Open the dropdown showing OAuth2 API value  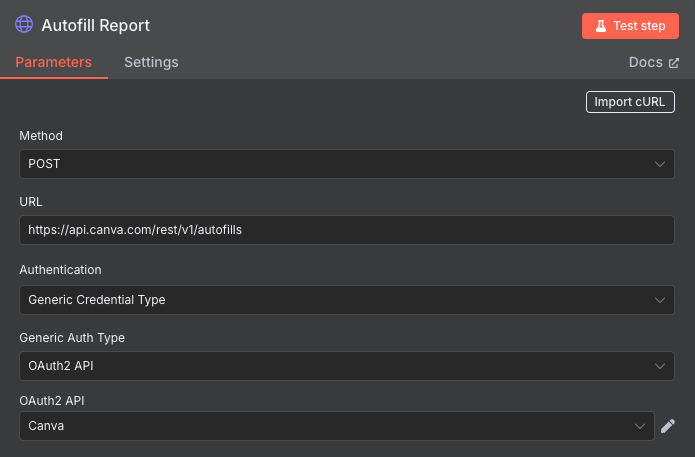pos(347,366)
